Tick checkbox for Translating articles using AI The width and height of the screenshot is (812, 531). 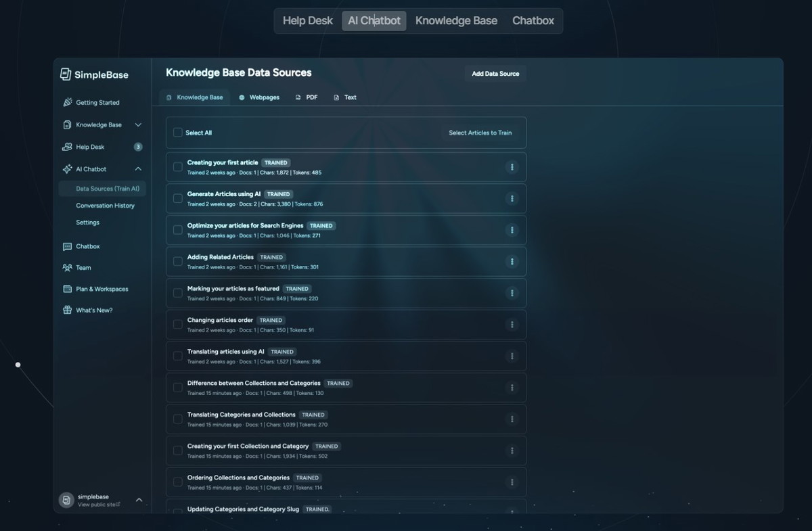[x=178, y=356]
